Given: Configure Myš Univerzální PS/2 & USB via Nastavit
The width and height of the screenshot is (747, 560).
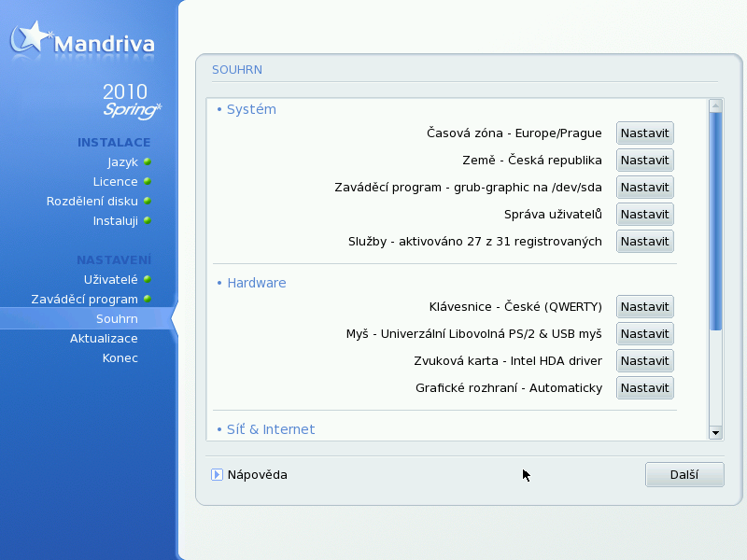Looking at the screenshot, I should pyautogui.click(x=644, y=334).
